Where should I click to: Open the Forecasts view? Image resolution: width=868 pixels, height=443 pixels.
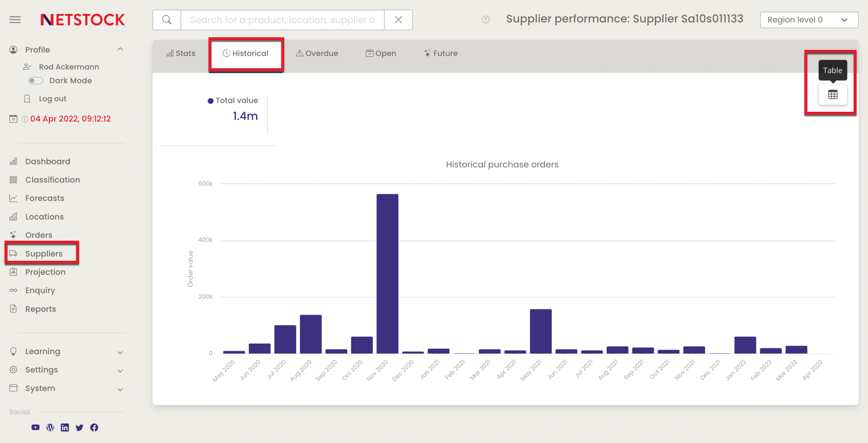tap(44, 198)
